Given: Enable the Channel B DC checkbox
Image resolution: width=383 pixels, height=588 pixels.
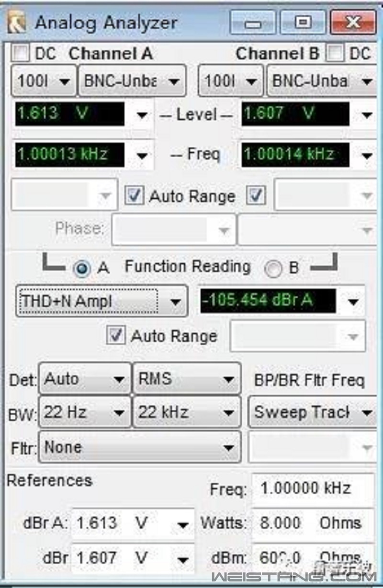Looking at the screenshot, I should (x=335, y=53).
